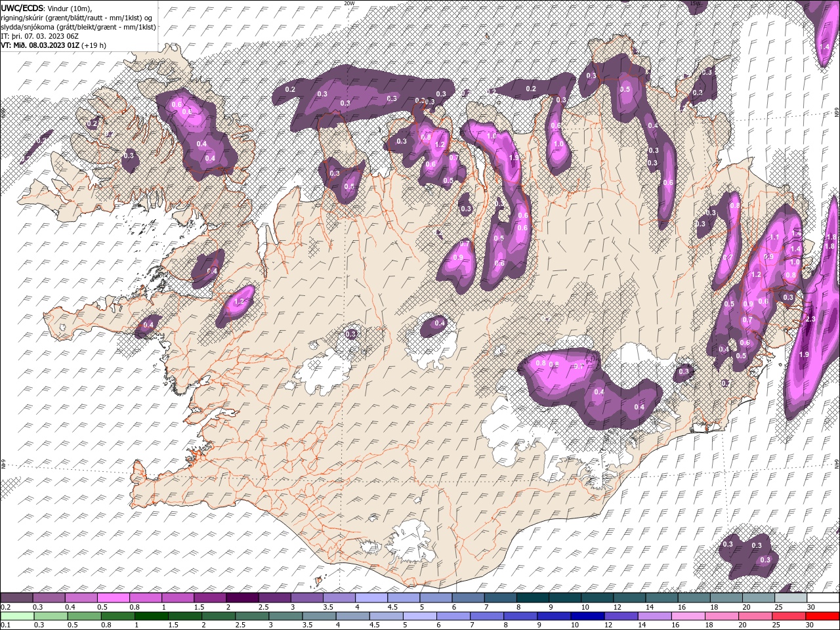Viewport: 840px width, 630px height.
Task: Pick the light pink 16 mm rain swatch
Action: tap(688, 616)
